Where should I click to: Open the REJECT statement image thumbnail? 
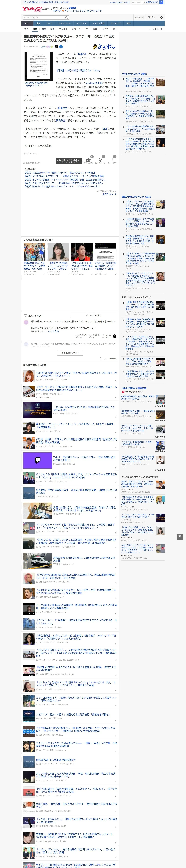(x=39, y=66)
